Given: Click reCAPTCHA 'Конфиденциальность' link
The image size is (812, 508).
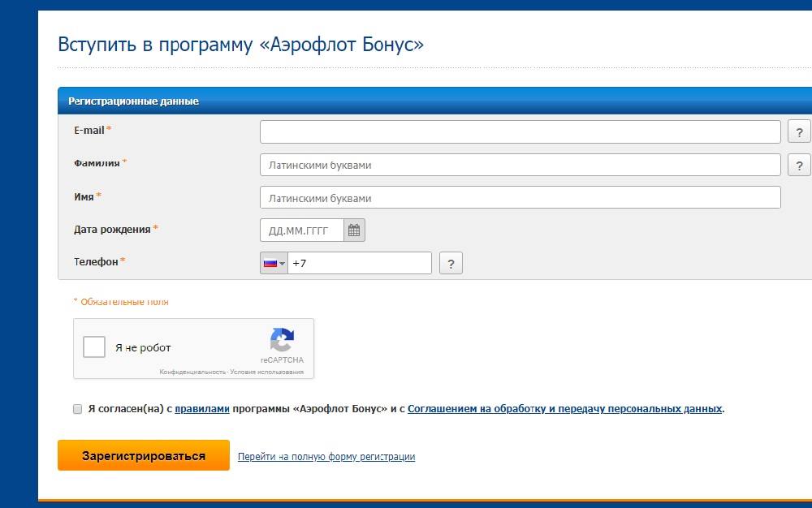Looking at the screenshot, I should tap(192, 372).
